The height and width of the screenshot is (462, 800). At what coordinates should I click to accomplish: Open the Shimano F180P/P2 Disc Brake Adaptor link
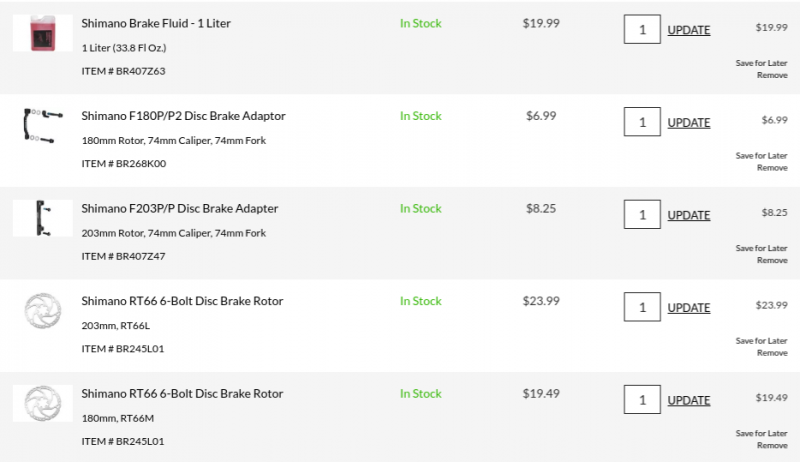pos(183,116)
